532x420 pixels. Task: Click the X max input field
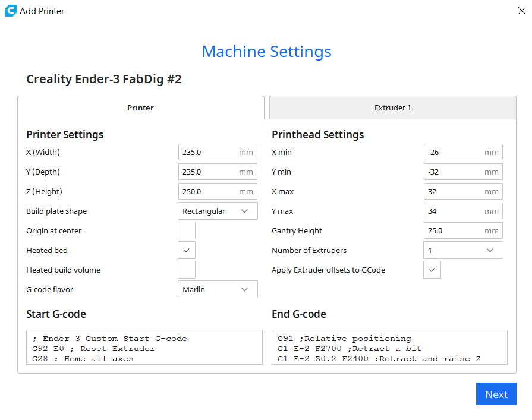463,191
